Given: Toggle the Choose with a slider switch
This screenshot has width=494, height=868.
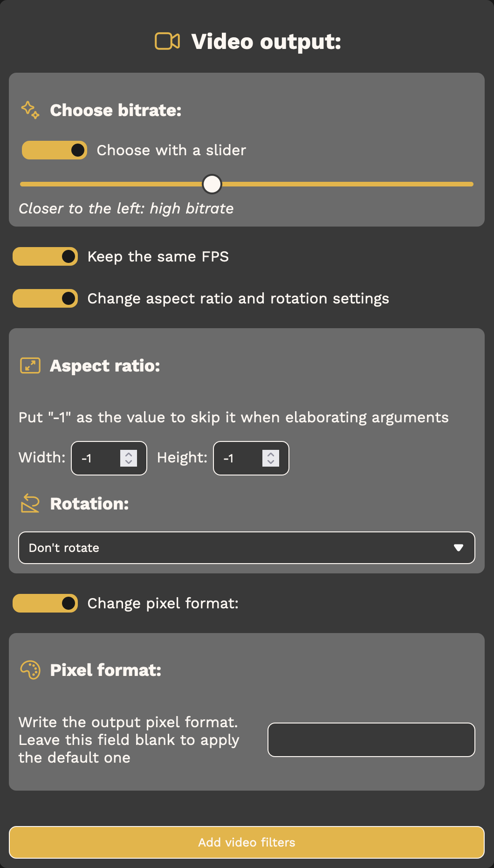Looking at the screenshot, I should pos(55,150).
